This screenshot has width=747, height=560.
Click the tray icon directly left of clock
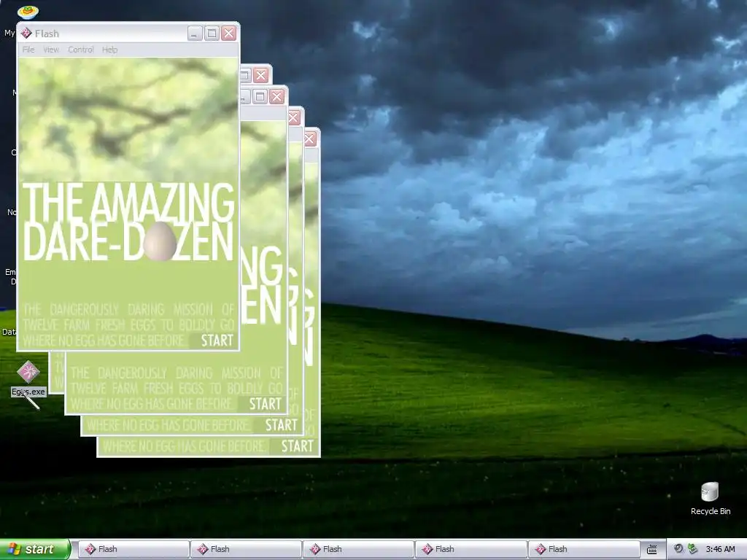click(x=692, y=549)
